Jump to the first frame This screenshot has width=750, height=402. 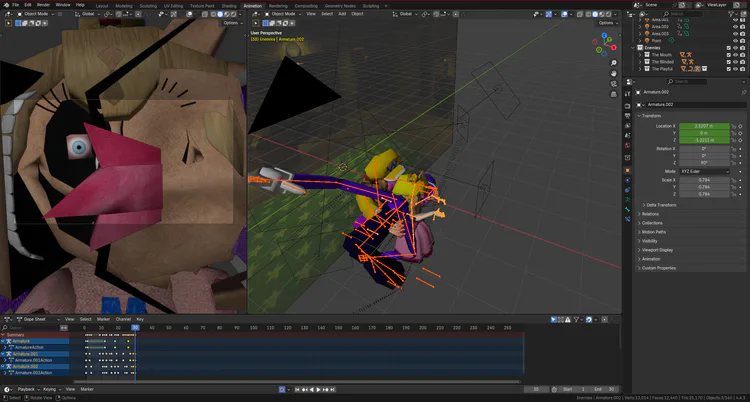pos(298,390)
